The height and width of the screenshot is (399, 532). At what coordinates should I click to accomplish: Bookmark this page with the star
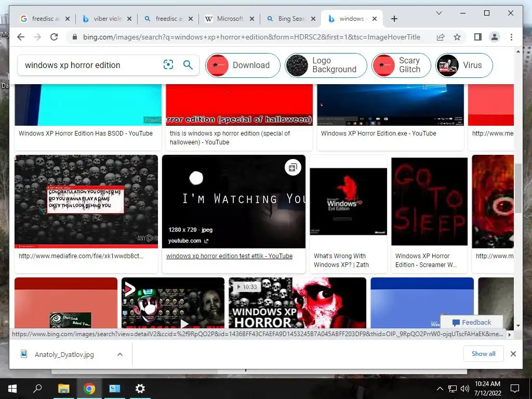tap(457, 37)
